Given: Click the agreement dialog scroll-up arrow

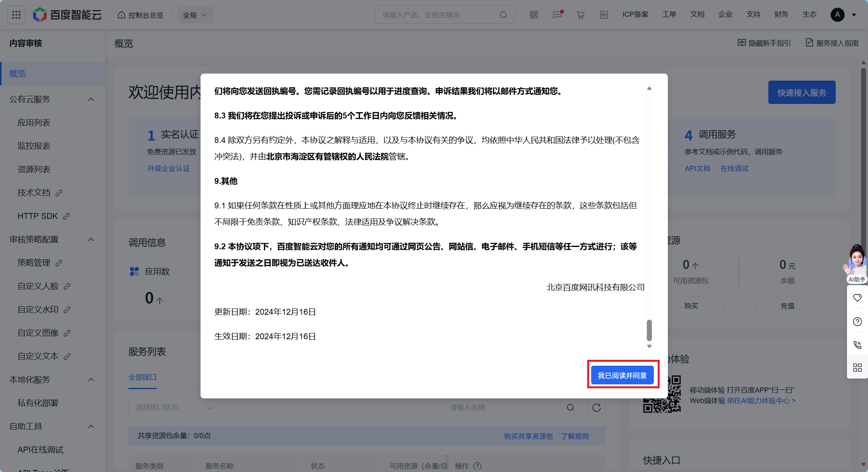Looking at the screenshot, I should 649,88.
